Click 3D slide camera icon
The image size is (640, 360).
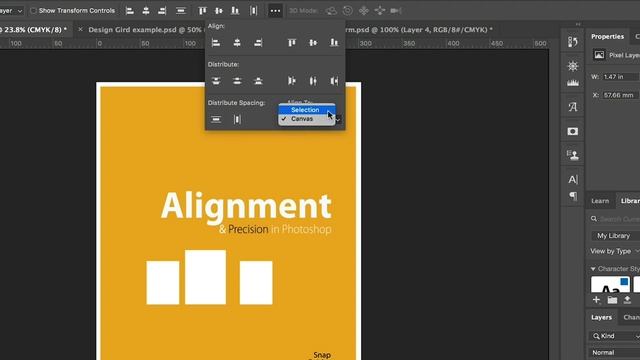point(380,11)
